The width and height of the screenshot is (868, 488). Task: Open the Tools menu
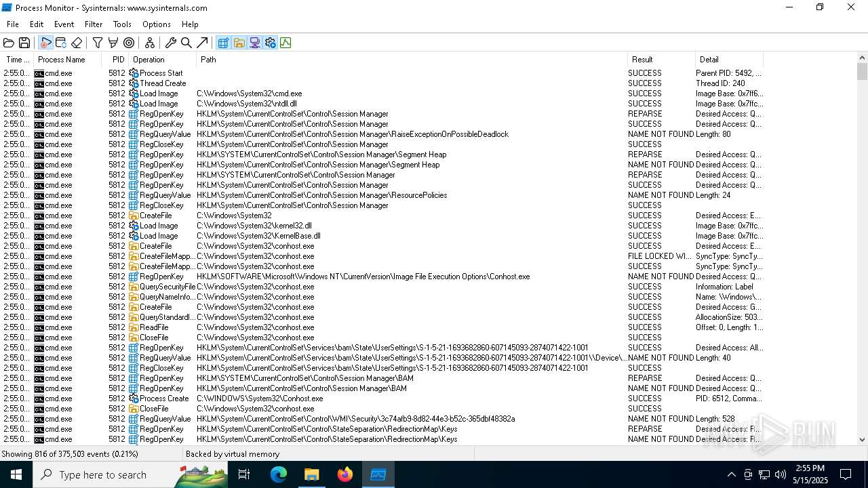pos(122,24)
